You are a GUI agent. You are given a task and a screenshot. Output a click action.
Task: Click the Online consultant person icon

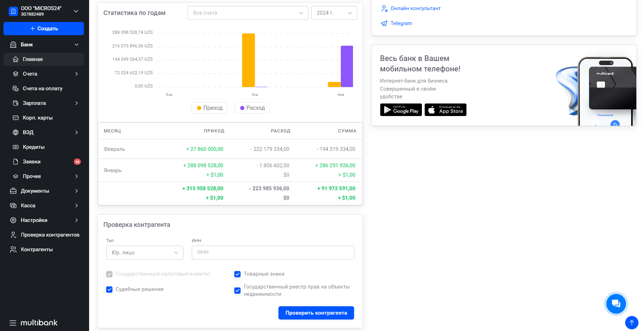point(384,8)
